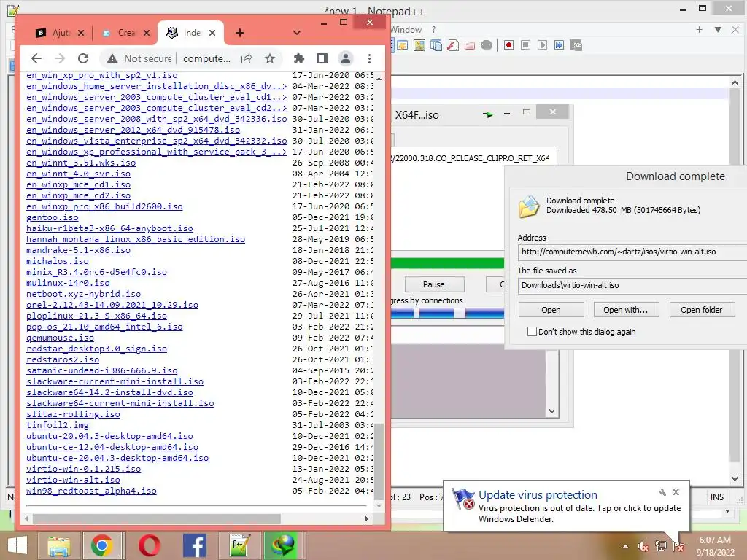
Task: Click Chrome vertical scrollbar thumb
Action: [379, 461]
